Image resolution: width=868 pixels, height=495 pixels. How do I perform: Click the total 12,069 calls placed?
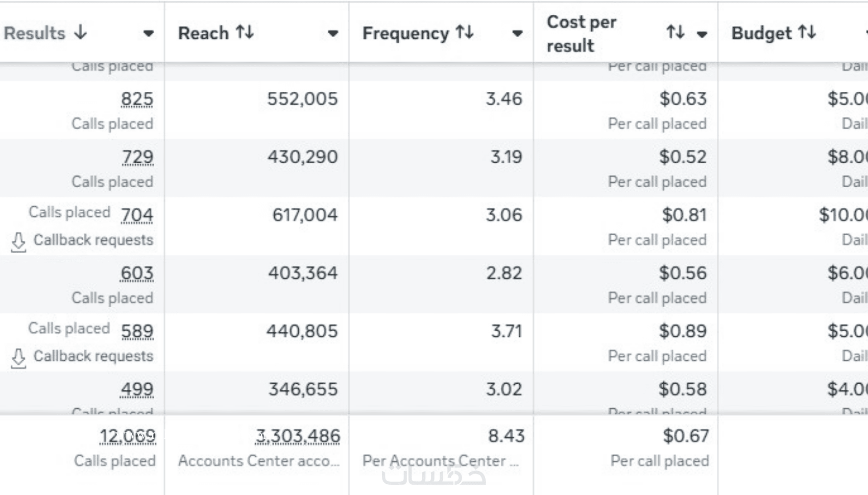tap(128, 436)
